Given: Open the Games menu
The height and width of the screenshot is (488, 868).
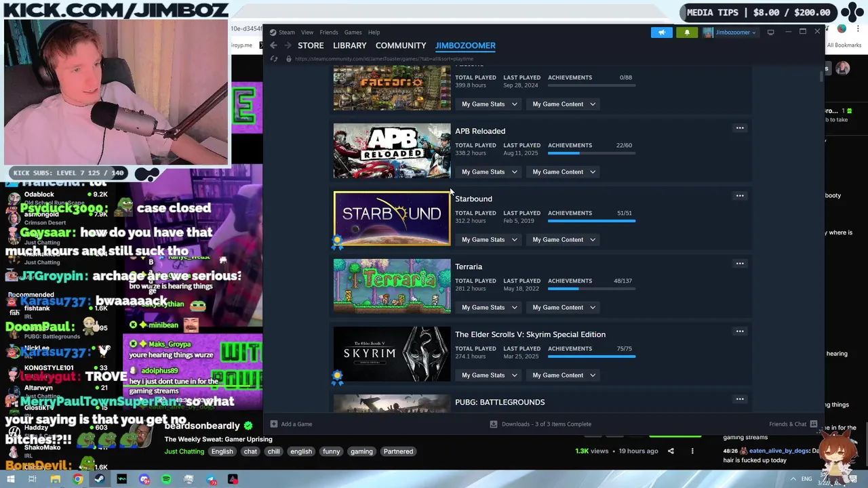Looking at the screenshot, I should [353, 32].
